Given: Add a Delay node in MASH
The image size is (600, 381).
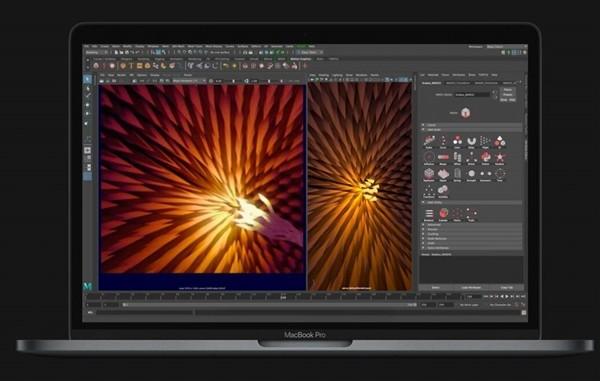Looking at the screenshot, I should (471, 141).
